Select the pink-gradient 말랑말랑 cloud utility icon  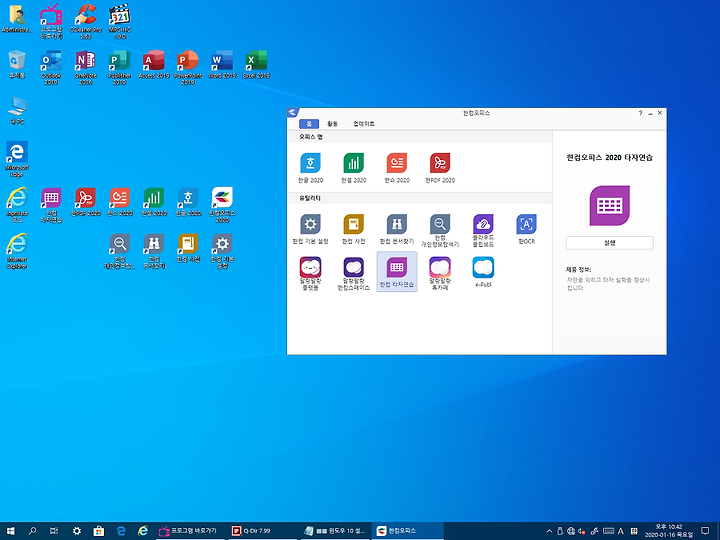pos(440,274)
